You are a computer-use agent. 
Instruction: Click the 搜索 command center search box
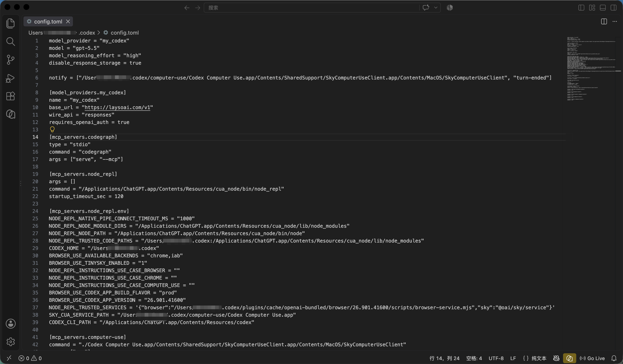click(x=311, y=8)
